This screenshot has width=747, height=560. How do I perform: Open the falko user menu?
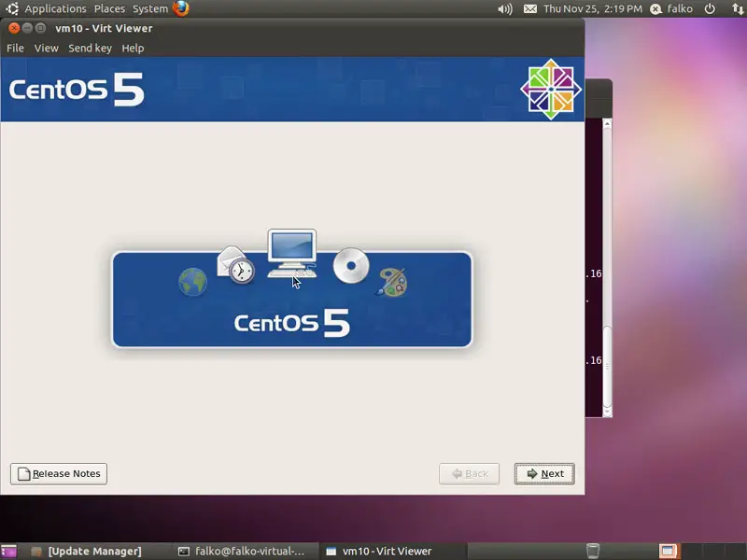coord(671,8)
